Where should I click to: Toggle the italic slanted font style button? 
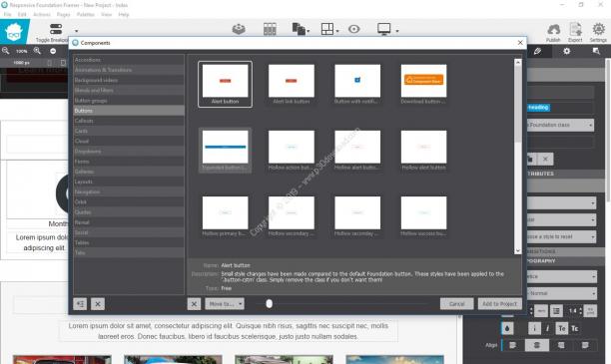547,328
